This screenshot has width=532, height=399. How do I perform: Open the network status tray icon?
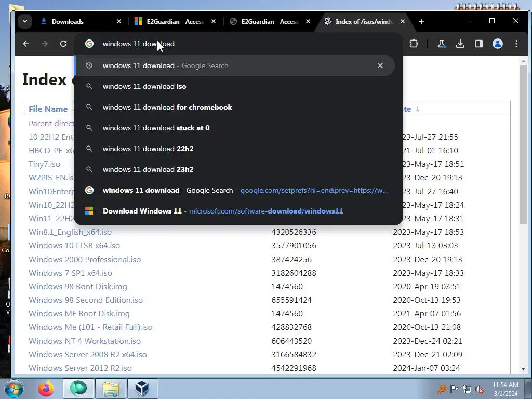(x=467, y=389)
